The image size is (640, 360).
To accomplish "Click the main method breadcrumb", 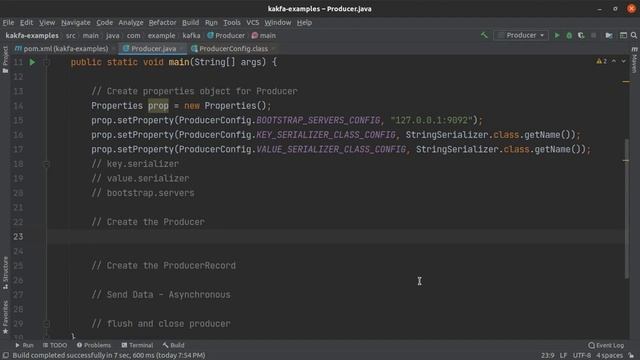I will (x=264, y=36).
